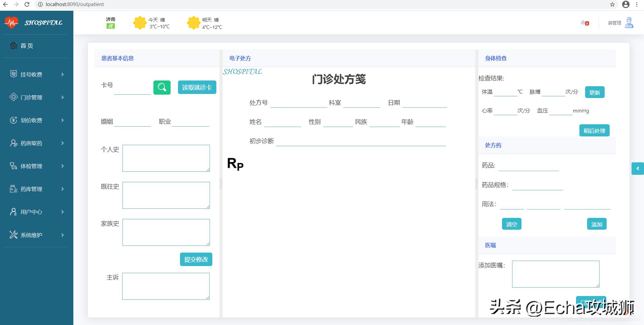
Task: Select the 药房取药 pharmacy dispensing icon
Action: coord(13,143)
